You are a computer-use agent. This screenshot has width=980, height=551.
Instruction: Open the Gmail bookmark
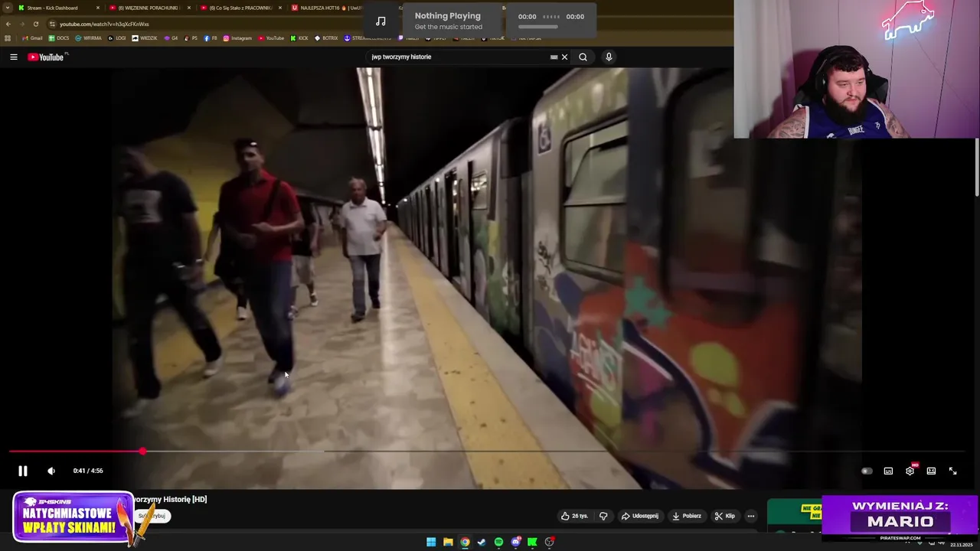[32, 37]
